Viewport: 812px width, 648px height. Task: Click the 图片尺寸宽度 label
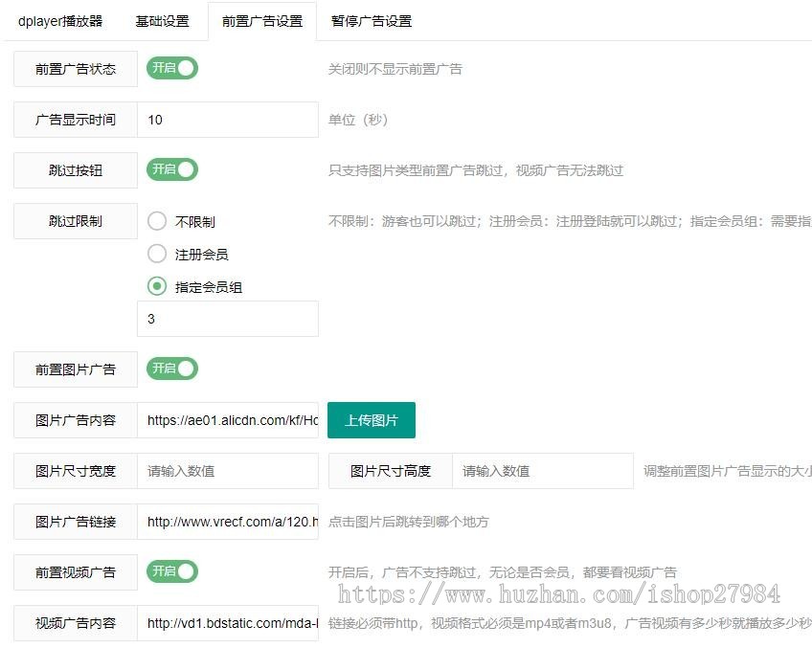pyautogui.click(x=76, y=471)
